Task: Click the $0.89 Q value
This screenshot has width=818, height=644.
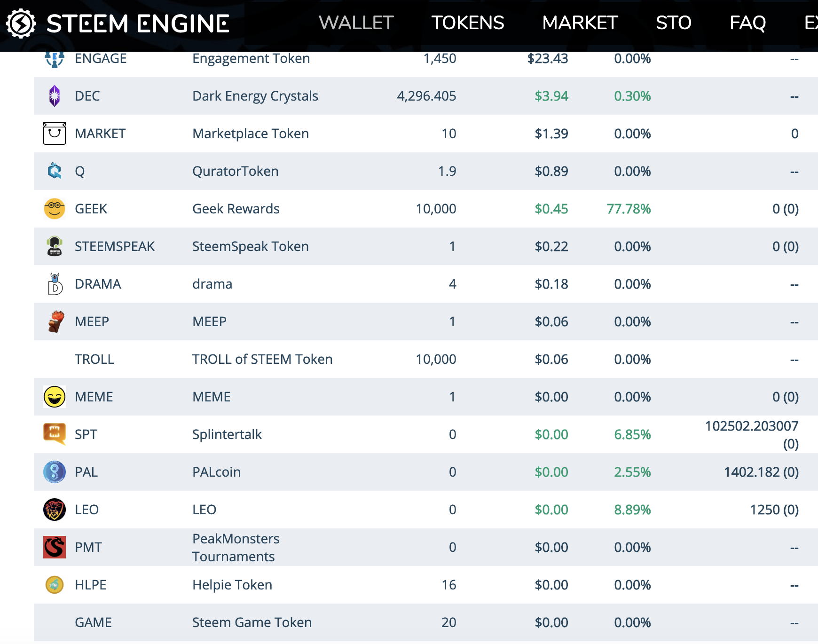Action: (x=551, y=171)
